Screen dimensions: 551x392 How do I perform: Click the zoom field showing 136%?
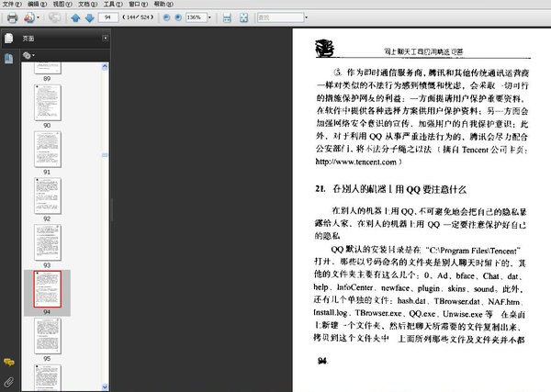[x=196, y=17]
